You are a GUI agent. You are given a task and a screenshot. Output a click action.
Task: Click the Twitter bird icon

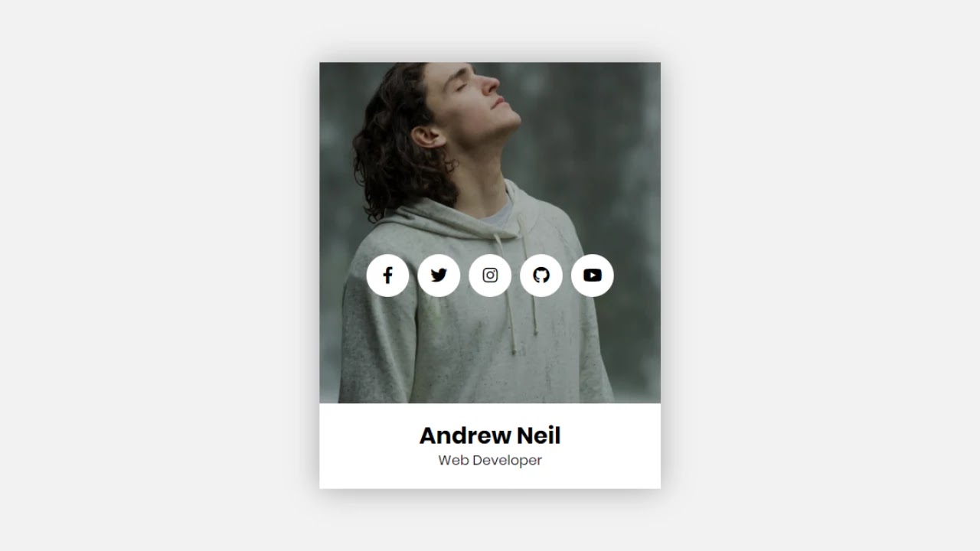[439, 275]
